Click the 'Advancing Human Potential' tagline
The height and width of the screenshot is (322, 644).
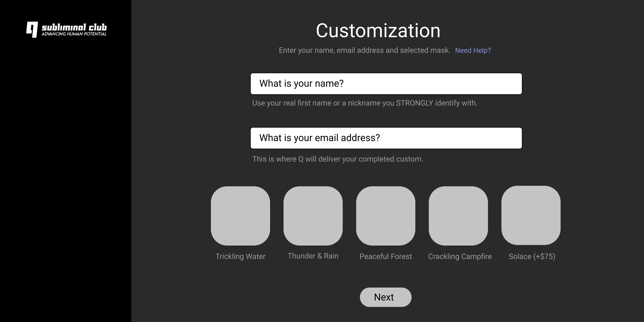74,34
